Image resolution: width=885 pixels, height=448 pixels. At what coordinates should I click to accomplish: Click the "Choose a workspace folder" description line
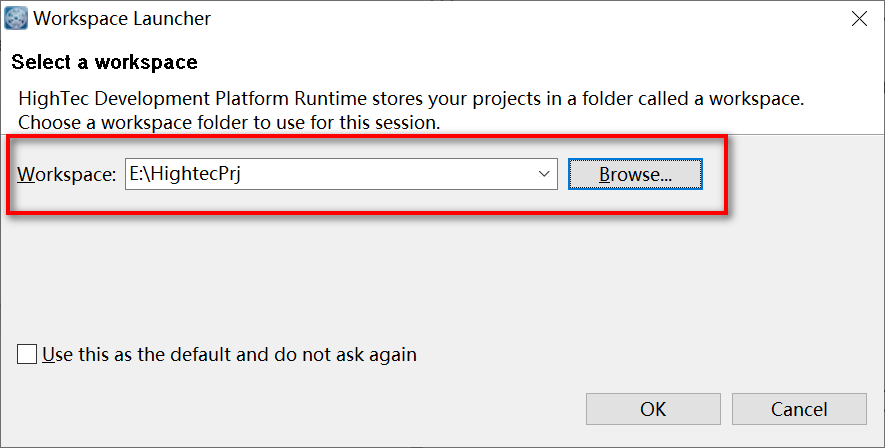(229, 122)
